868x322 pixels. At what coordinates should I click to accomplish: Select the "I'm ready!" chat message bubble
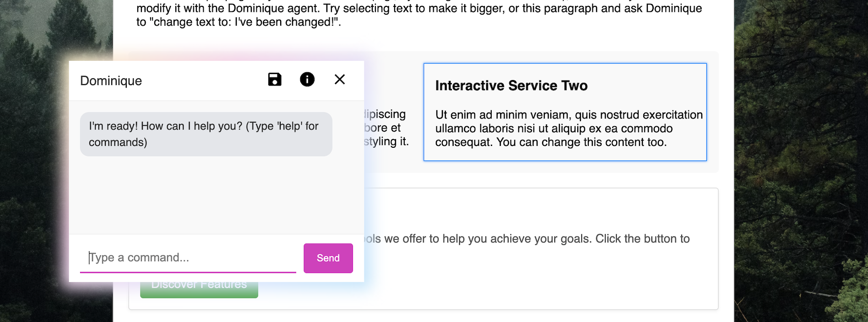tap(206, 134)
